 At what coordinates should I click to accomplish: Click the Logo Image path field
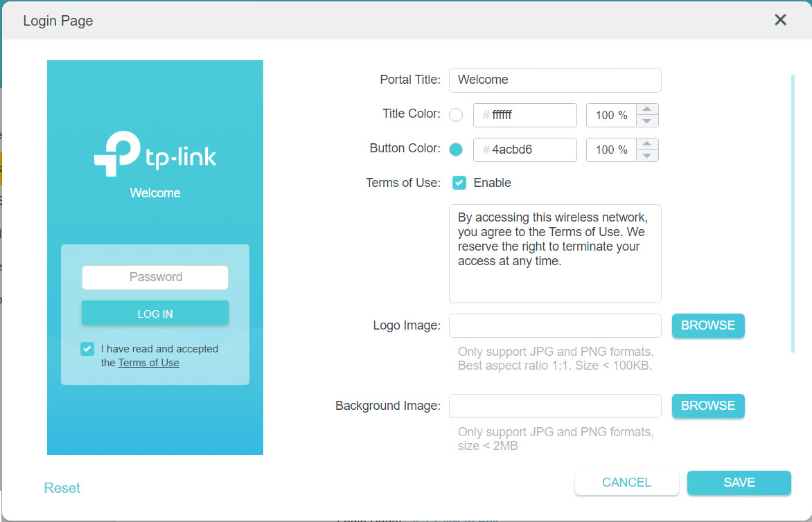tap(555, 325)
